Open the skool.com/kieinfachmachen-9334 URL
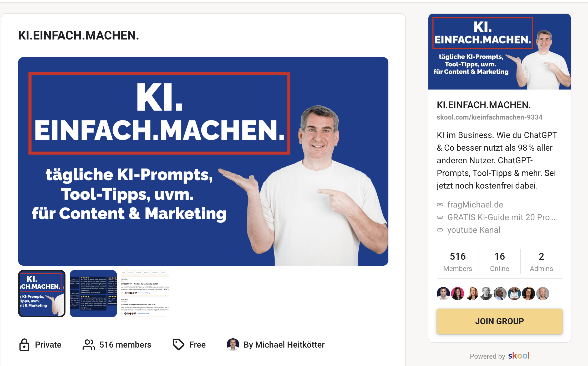 [x=489, y=117]
